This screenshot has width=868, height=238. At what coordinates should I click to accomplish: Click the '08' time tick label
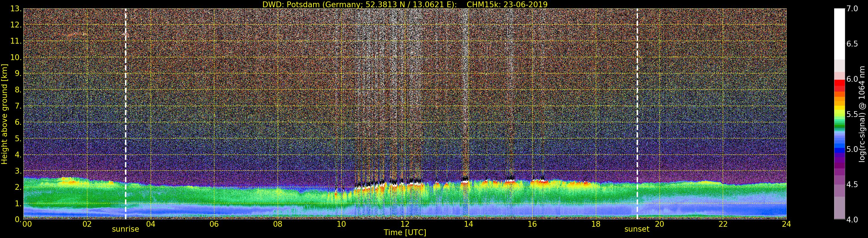coord(278,224)
